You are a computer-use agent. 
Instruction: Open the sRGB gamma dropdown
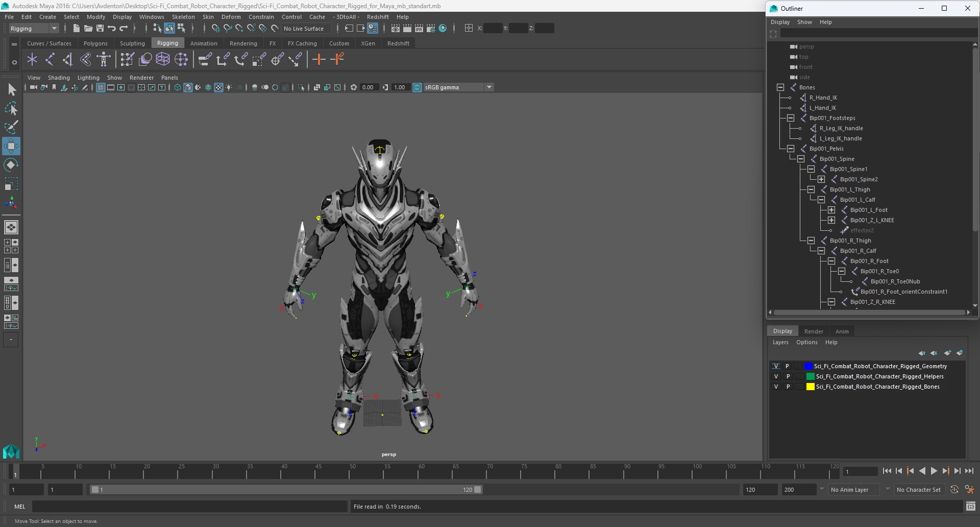tap(458, 87)
